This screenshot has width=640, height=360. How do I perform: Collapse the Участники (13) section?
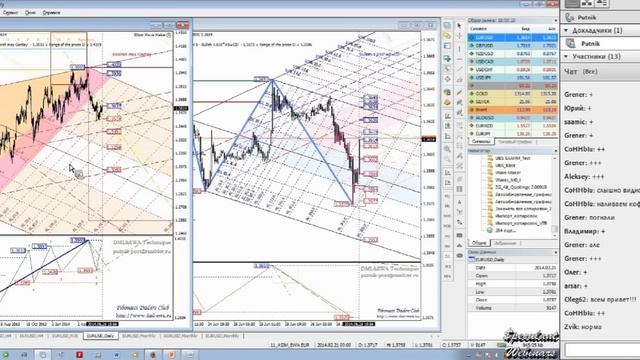pyautogui.click(x=566, y=57)
